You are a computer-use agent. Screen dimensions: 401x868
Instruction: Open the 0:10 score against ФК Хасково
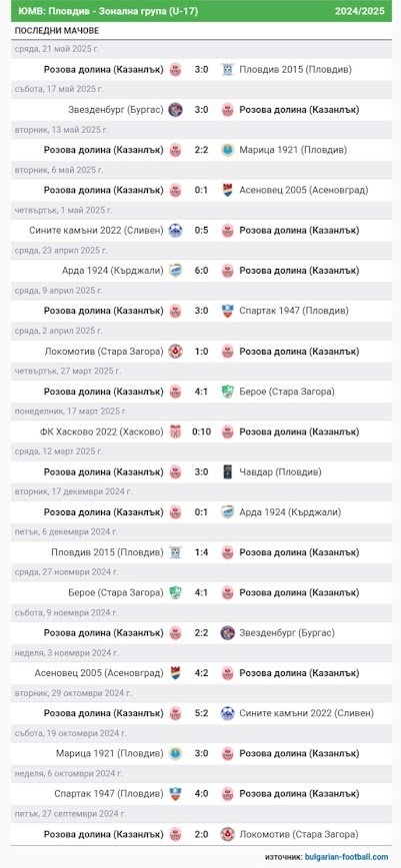click(201, 432)
